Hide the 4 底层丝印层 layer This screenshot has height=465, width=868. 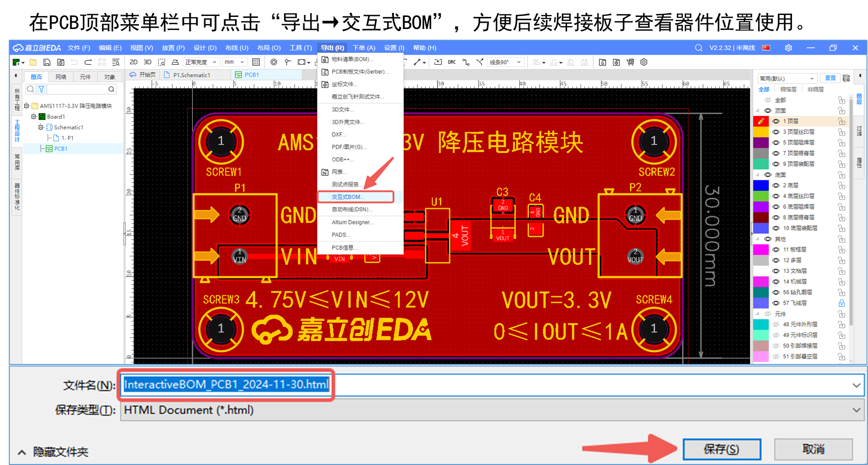click(x=776, y=196)
